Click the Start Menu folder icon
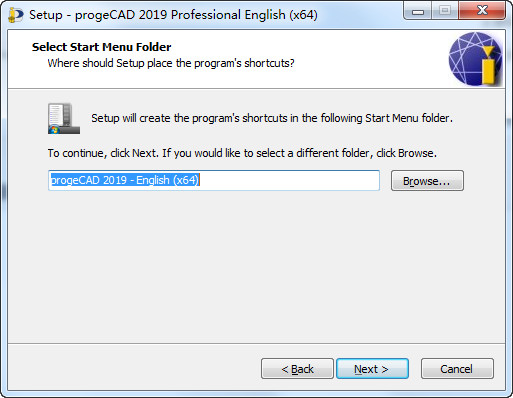This screenshot has width=513, height=398. (64, 119)
